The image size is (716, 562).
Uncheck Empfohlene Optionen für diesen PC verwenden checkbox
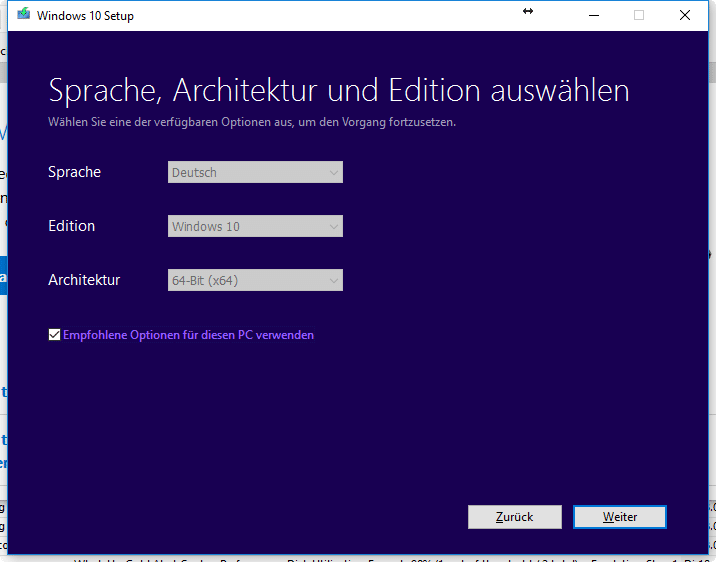[x=54, y=335]
